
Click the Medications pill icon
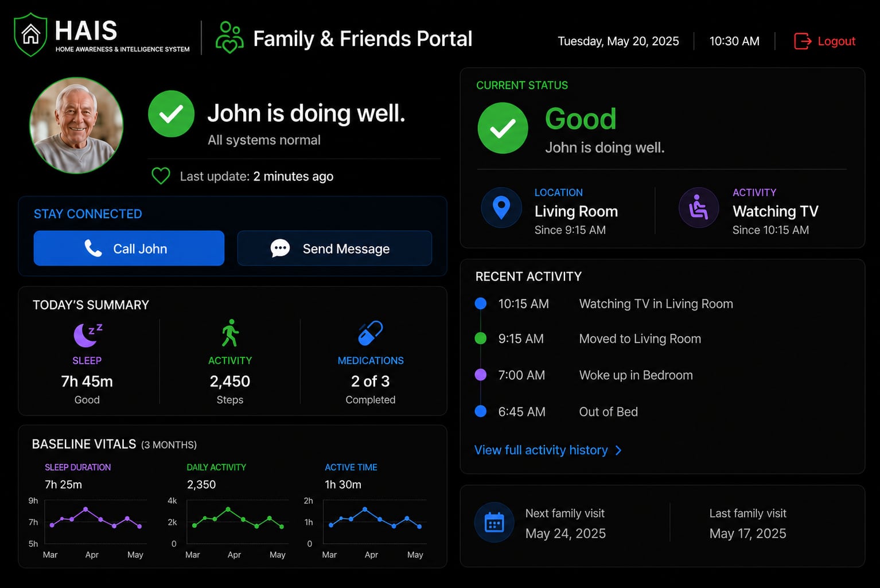pyautogui.click(x=370, y=333)
